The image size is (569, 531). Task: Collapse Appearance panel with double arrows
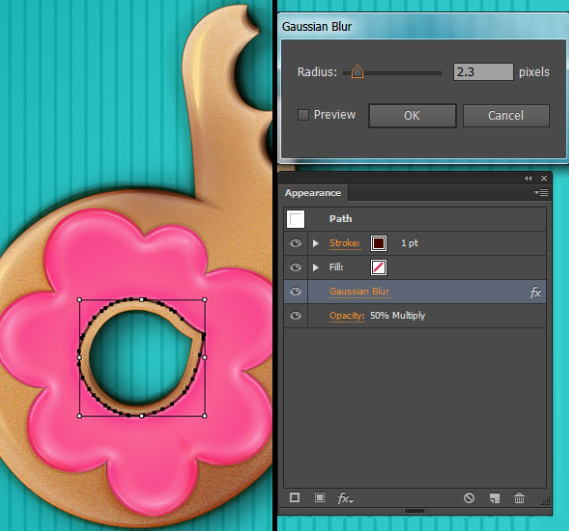pyautogui.click(x=528, y=178)
